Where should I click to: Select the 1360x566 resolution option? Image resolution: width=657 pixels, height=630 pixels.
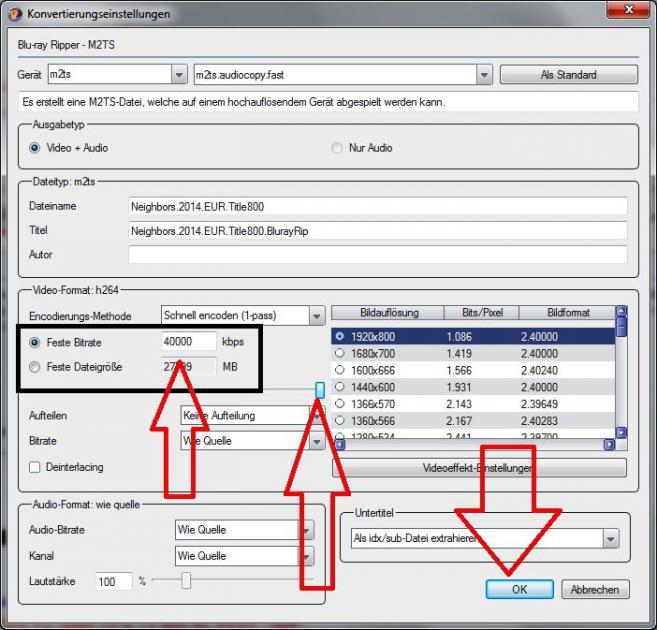[340, 420]
